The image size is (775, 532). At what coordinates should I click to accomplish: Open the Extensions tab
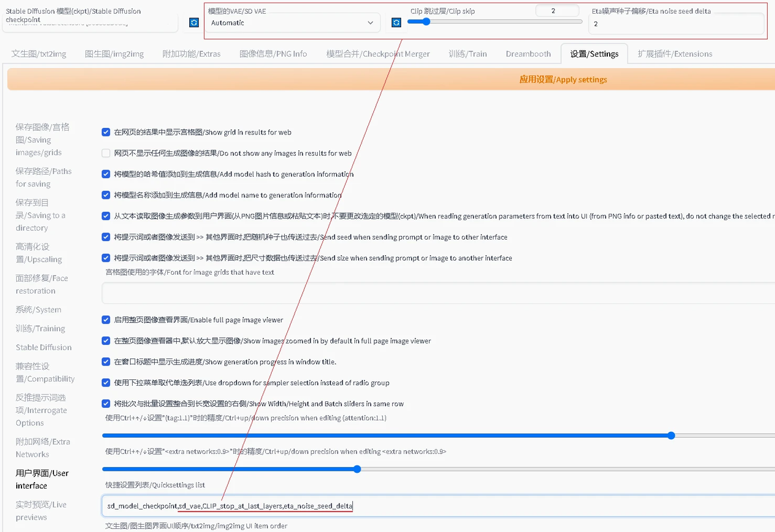675,54
